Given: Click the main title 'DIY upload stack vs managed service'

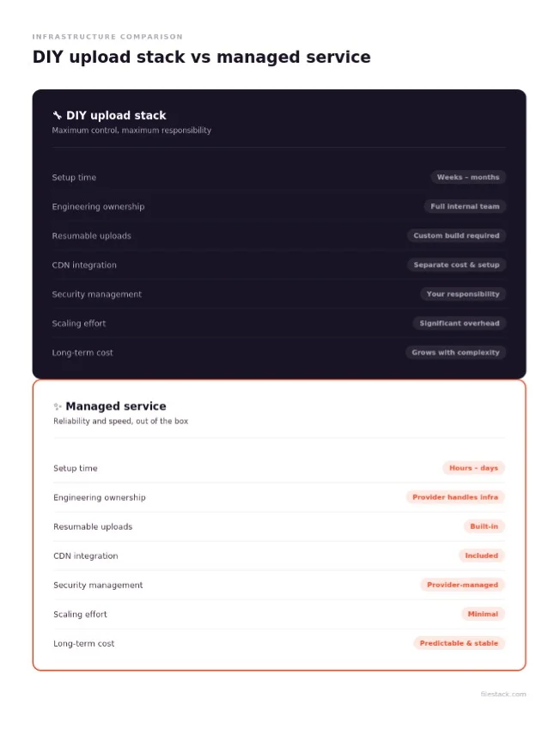Looking at the screenshot, I should (201, 58).
